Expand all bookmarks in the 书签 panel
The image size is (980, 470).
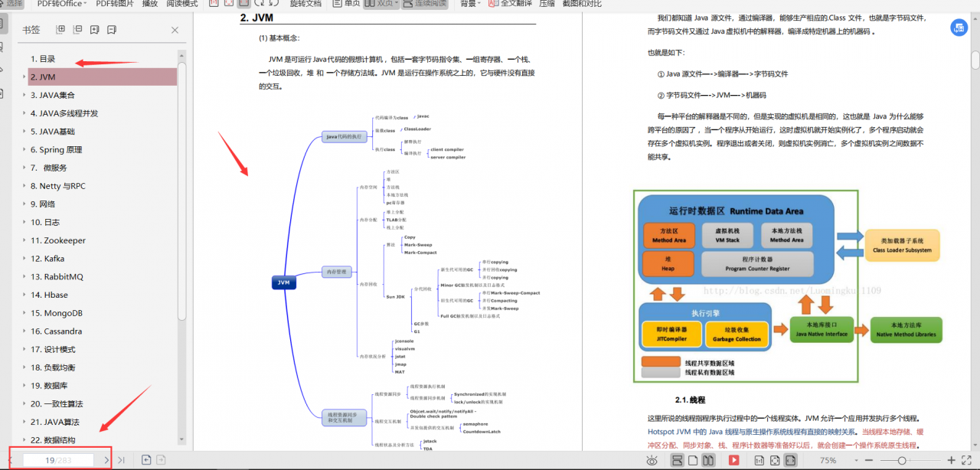pyautogui.click(x=61, y=30)
